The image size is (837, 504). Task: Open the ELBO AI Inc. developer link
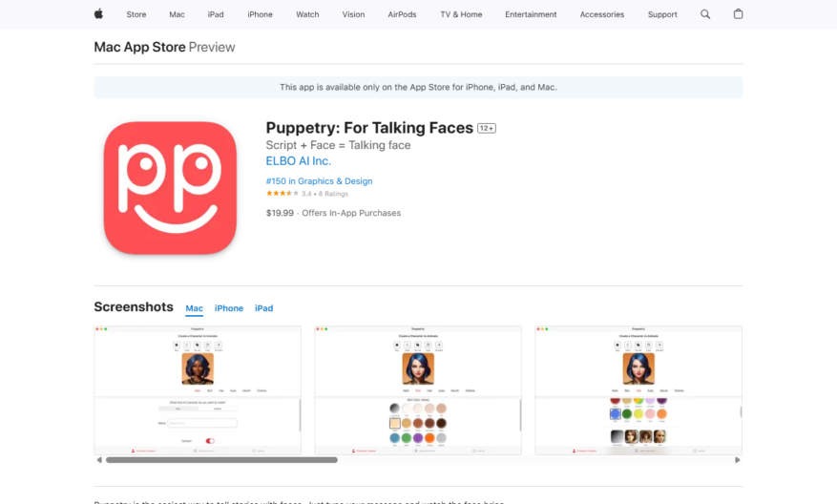(299, 160)
